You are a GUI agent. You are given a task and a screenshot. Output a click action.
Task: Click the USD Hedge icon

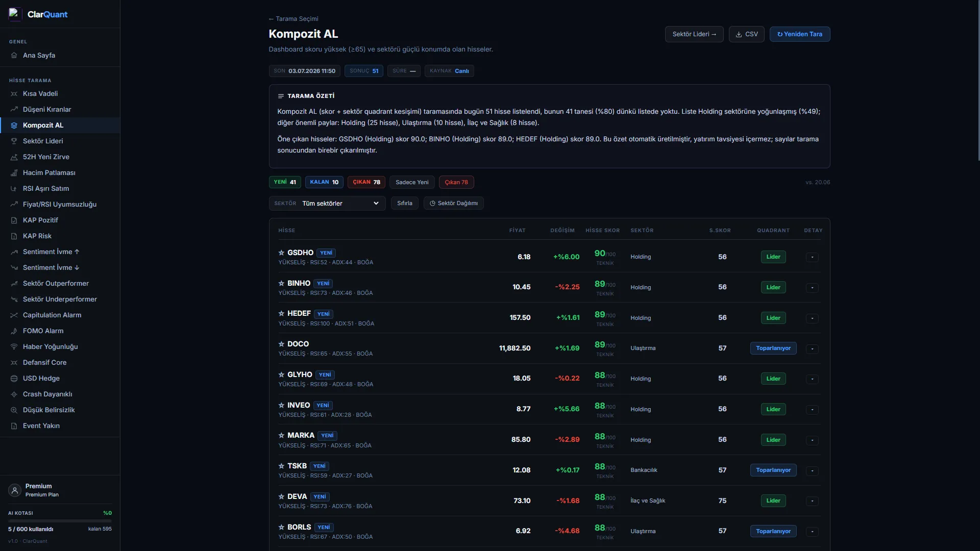tap(14, 378)
